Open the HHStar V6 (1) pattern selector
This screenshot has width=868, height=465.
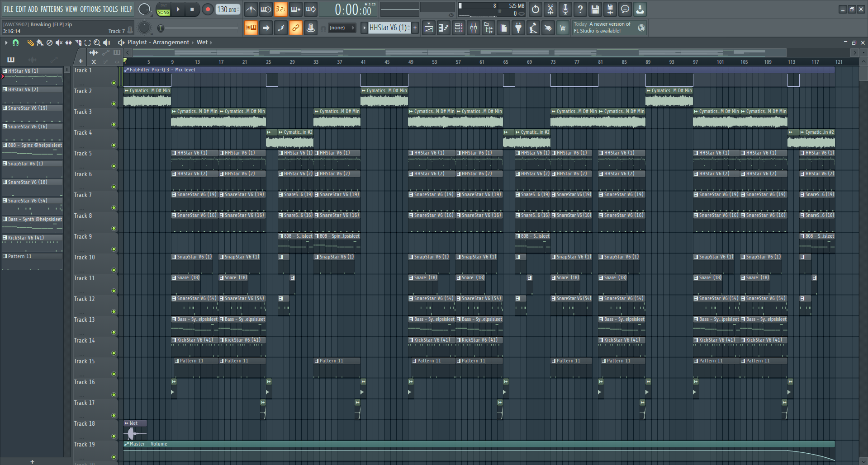pos(389,28)
